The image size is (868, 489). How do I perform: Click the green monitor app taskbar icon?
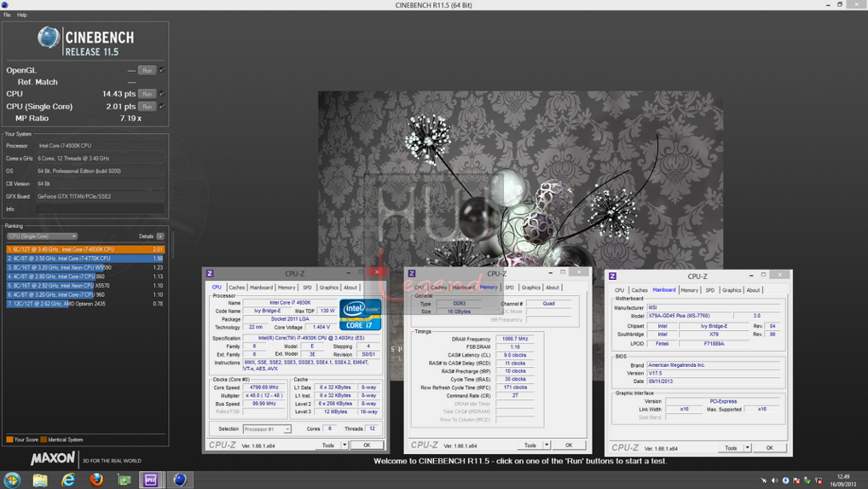click(x=124, y=480)
